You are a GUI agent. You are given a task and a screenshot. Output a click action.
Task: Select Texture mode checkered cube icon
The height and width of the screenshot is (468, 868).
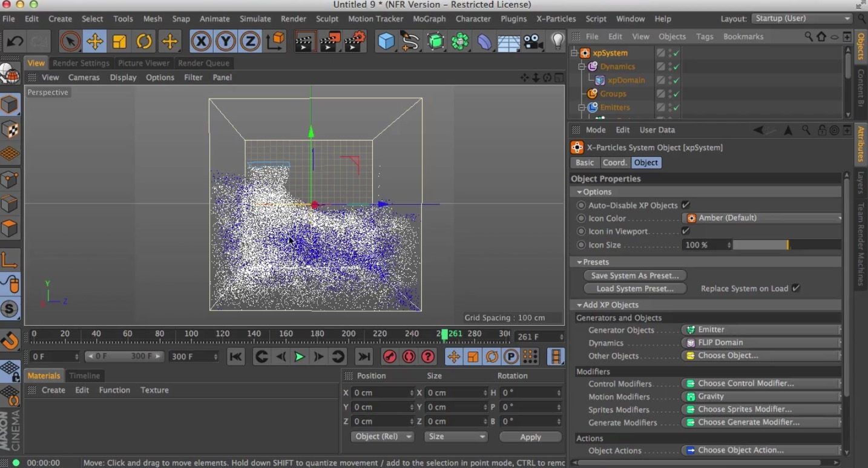(9, 130)
